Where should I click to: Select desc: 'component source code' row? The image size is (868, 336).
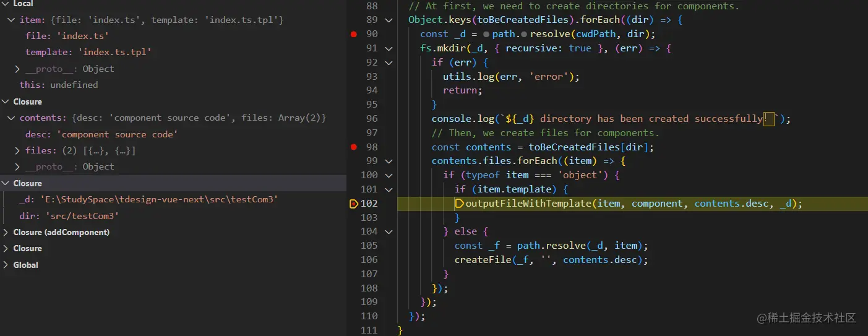click(173, 134)
